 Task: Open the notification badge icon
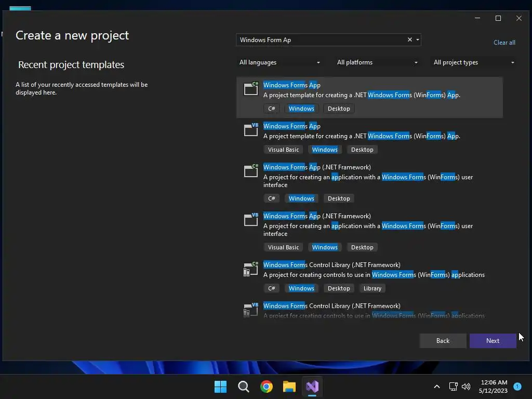(x=517, y=386)
